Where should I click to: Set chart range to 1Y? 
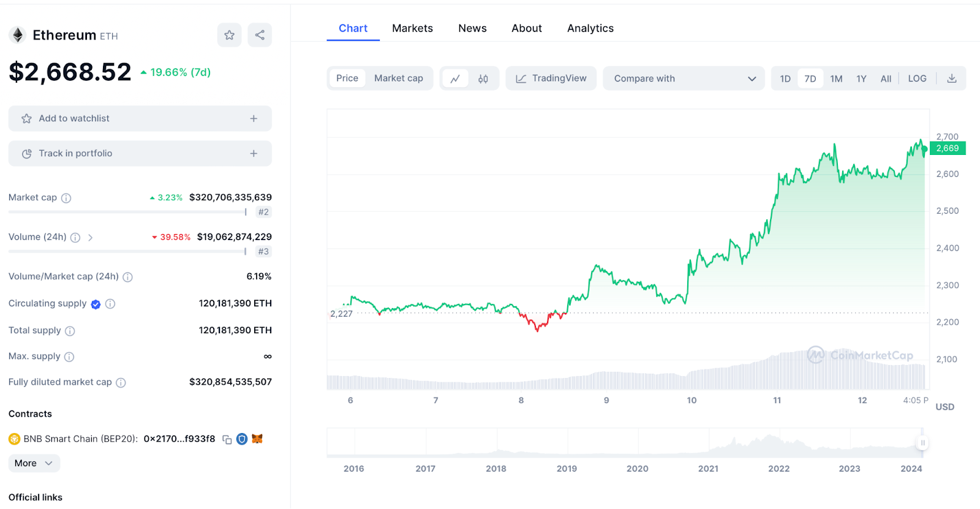pos(861,78)
